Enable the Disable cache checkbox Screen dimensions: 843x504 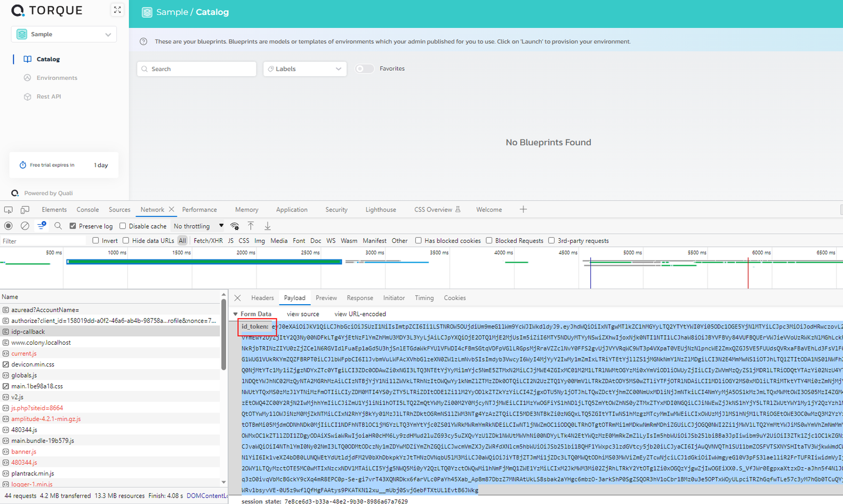[123, 226]
